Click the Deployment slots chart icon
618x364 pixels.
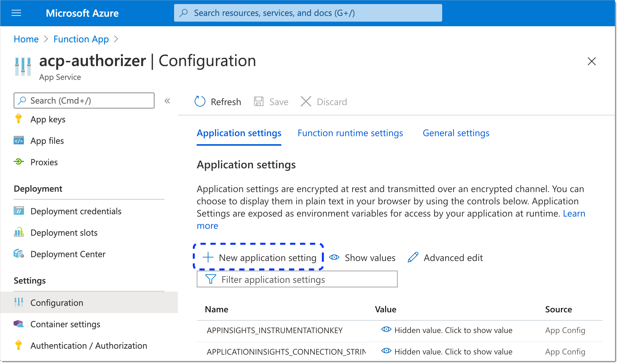(19, 232)
